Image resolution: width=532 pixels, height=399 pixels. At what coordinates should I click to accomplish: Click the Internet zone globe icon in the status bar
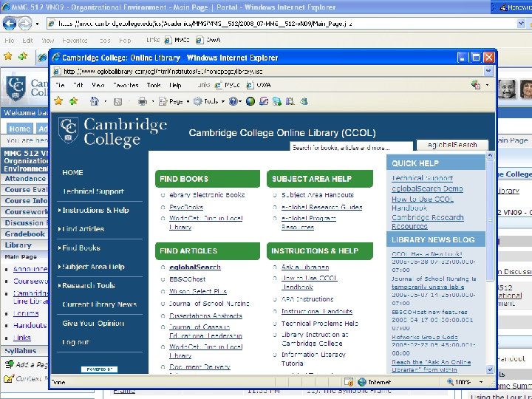pyautogui.click(x=362, y=382)
